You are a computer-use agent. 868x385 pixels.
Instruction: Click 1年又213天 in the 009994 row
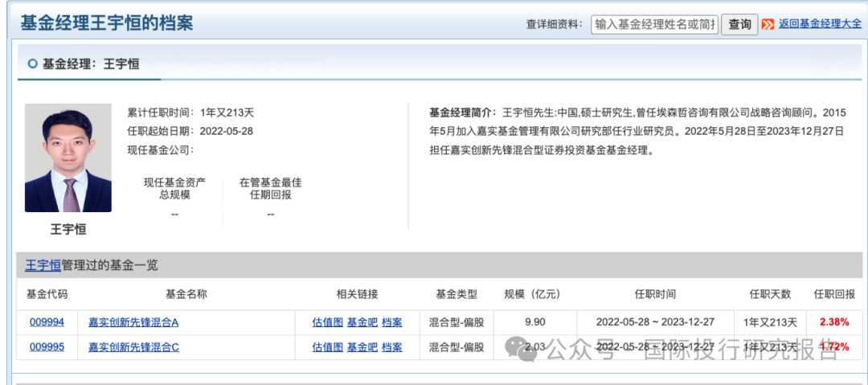[771, 322]
